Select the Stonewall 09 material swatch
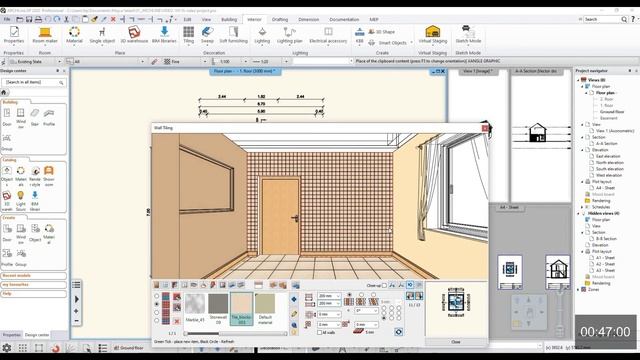 pyautogui.click(x=218, y=308)
